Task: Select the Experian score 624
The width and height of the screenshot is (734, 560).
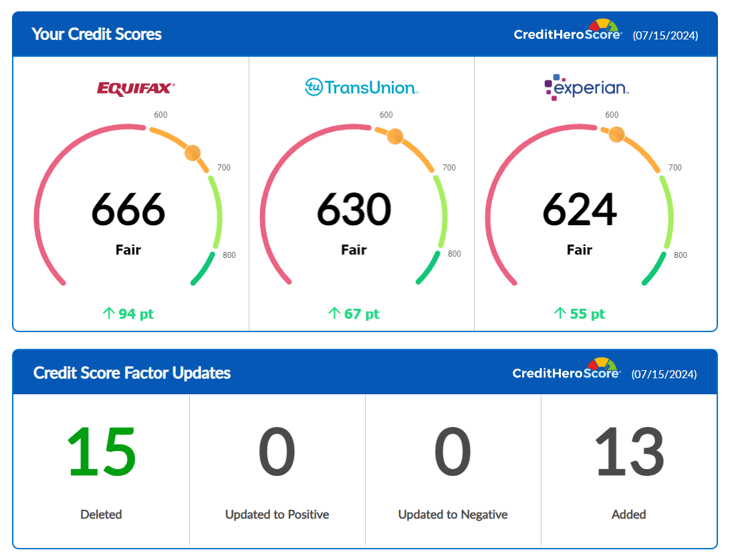Action: (x=580, y=209)
